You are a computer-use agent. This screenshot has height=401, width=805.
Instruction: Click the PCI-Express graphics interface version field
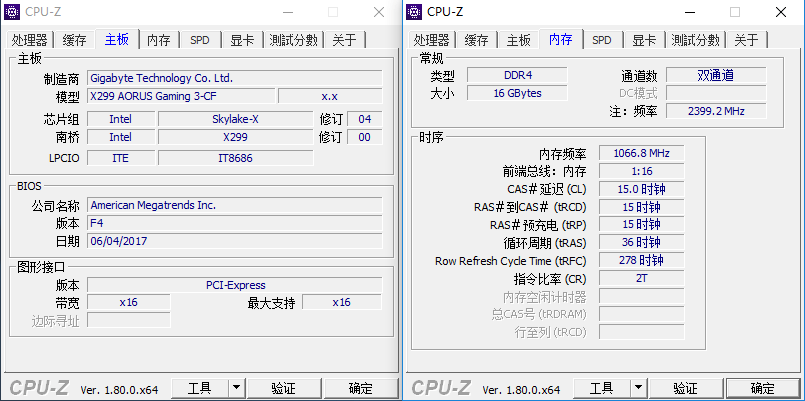[x=235, y=285]
